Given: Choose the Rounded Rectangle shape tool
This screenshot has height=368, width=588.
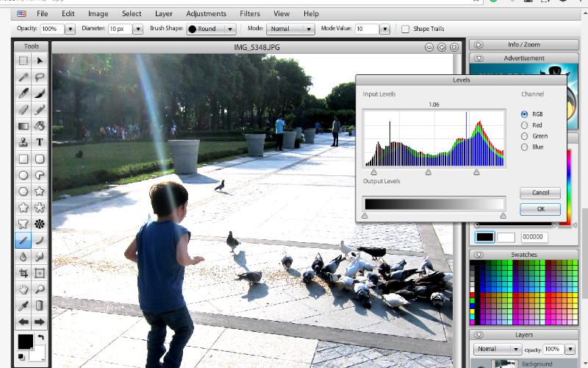Looking at the screenshot, I should coord(40,159).
